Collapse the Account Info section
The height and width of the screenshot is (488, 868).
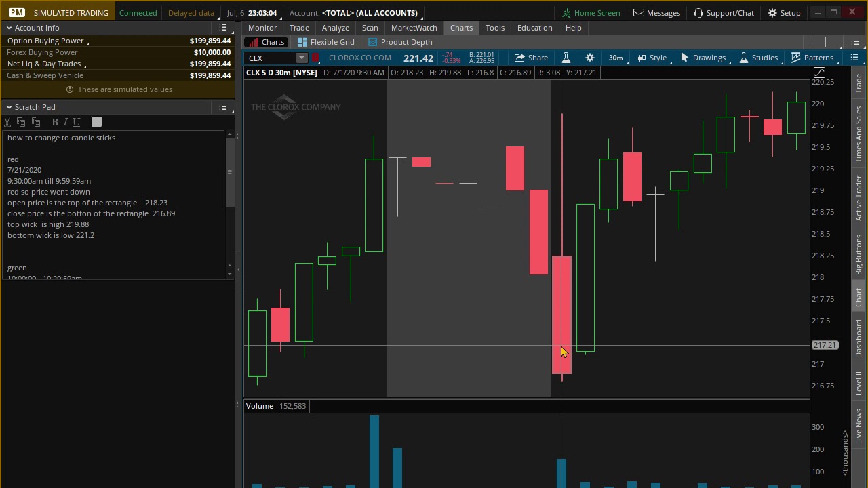point(9,28)
